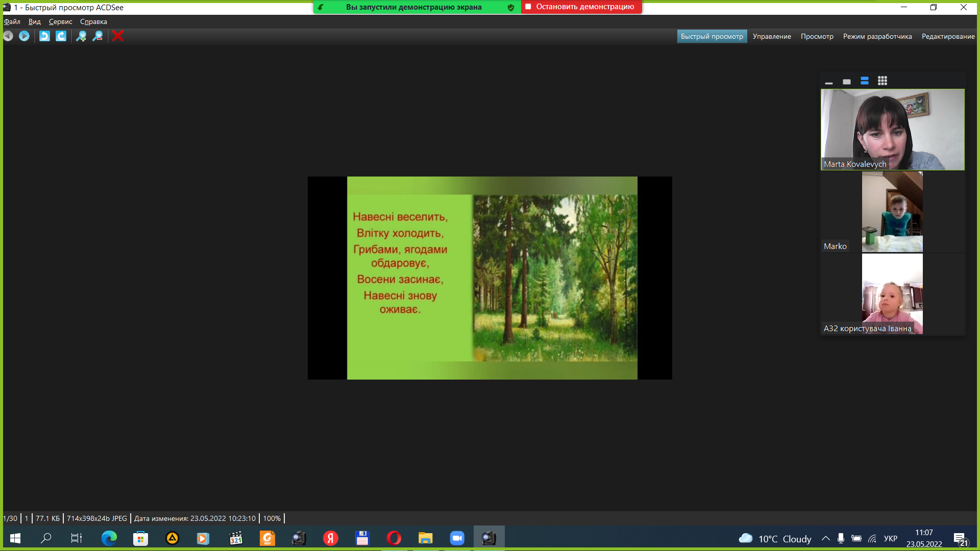
Task: Open the first ACDSee camera taskbar icon
Action: (299, 538)
